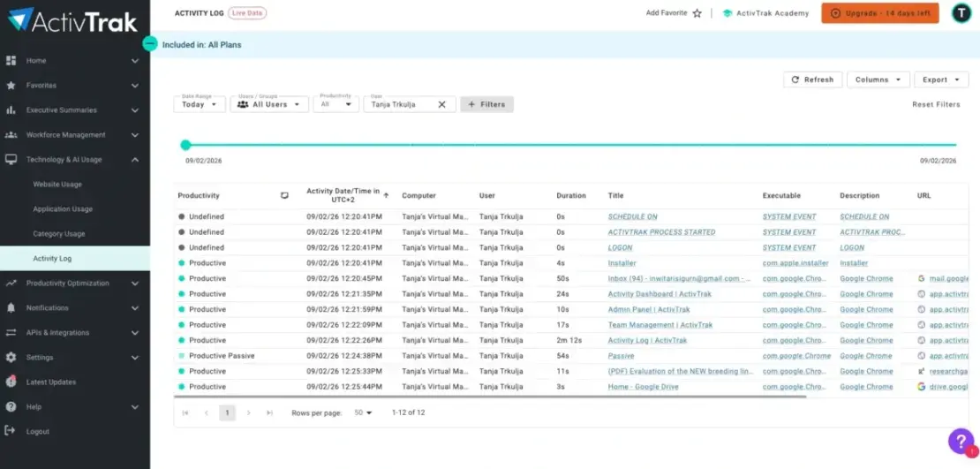Click Reset Filters link
Screen dimensions: 980x469
[x=936, y=104]
